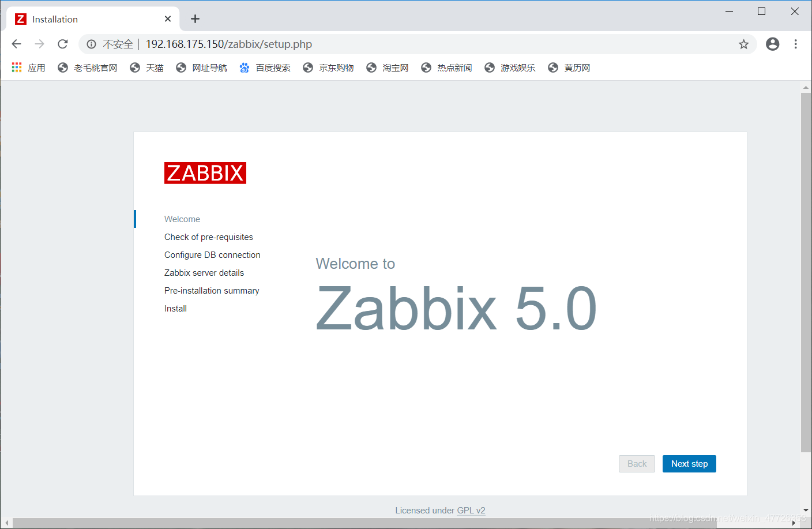This screenshot has width=812, height=529.
Task: Select the Install step
Action: 175,309
